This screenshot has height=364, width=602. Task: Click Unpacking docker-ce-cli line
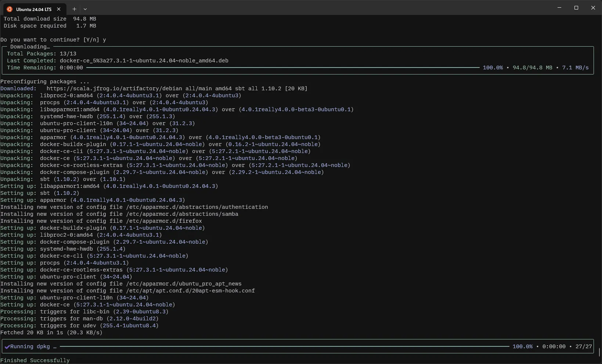pos(155,151)
